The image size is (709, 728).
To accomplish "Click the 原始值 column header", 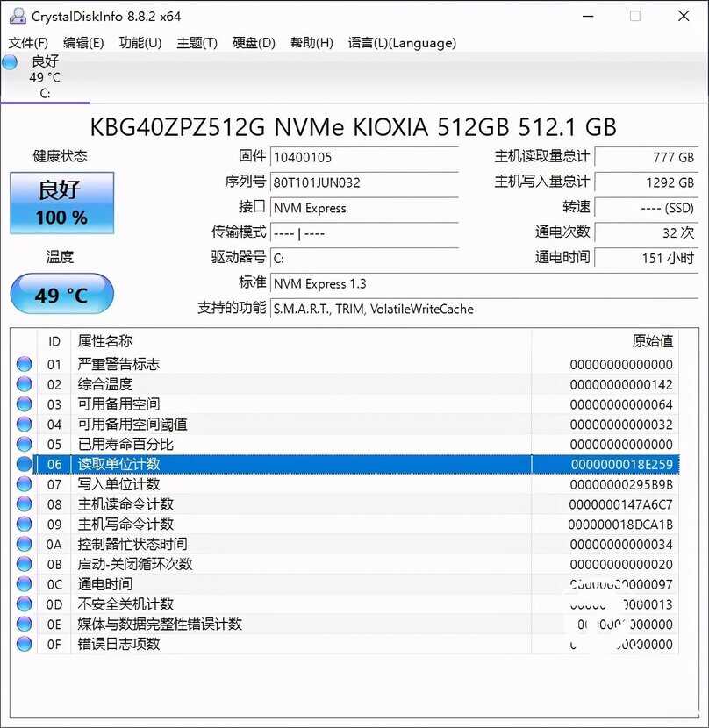I will click(x=605, y=341).
